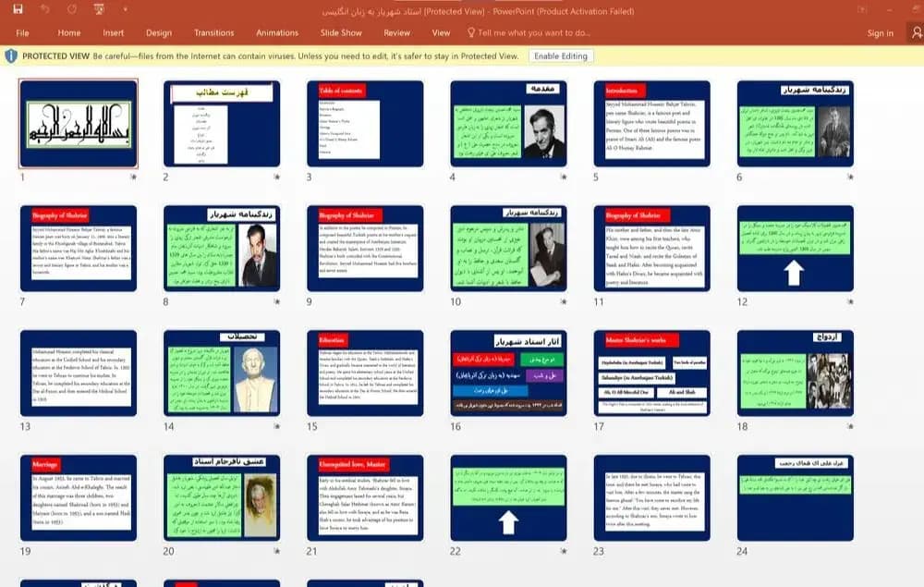This screenshot has width=924, height=587.
Task: Undo the last action
Action: pos(45,9)
